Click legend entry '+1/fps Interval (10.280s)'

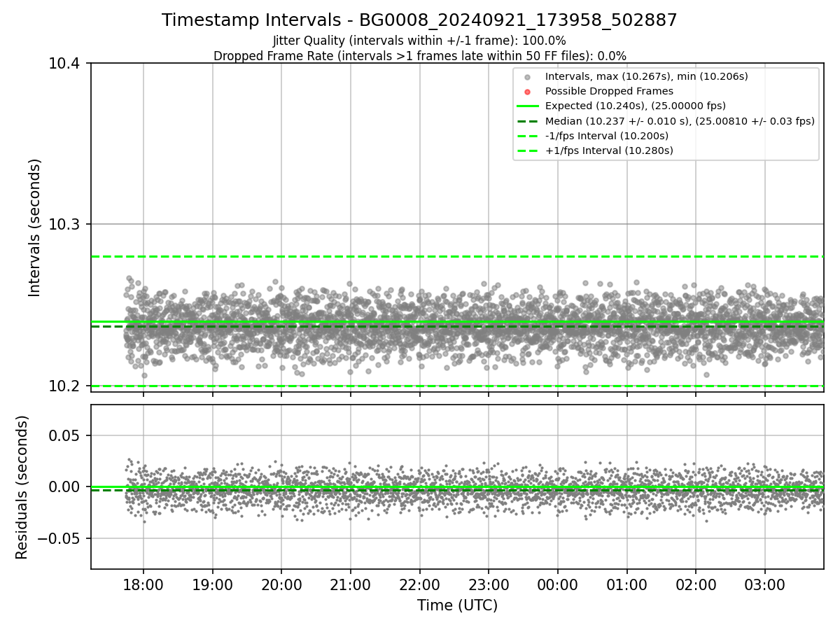click(x=609, y=150)
